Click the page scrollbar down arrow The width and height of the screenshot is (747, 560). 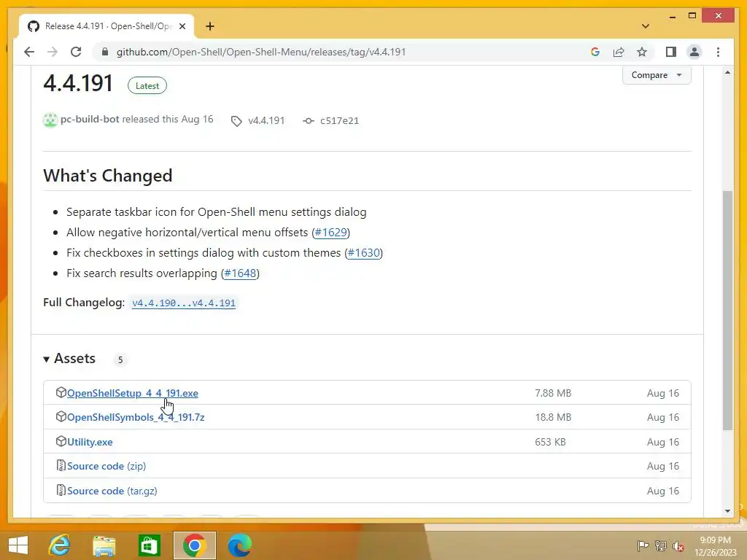tap(727, 511)
